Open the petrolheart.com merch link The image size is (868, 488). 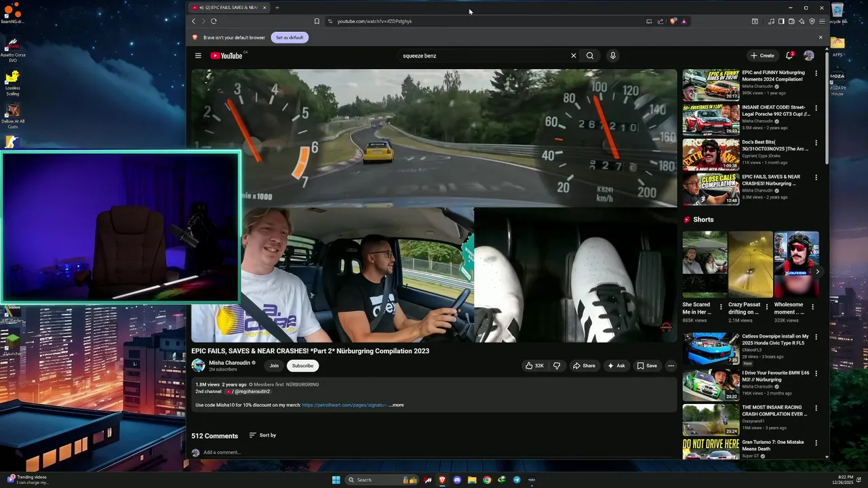coord(344,405)
